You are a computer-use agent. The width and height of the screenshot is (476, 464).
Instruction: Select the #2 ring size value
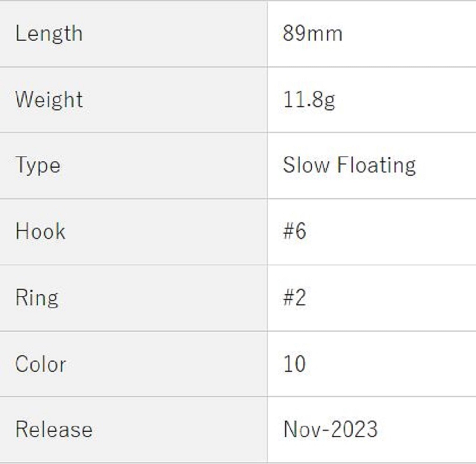point(294,297)
